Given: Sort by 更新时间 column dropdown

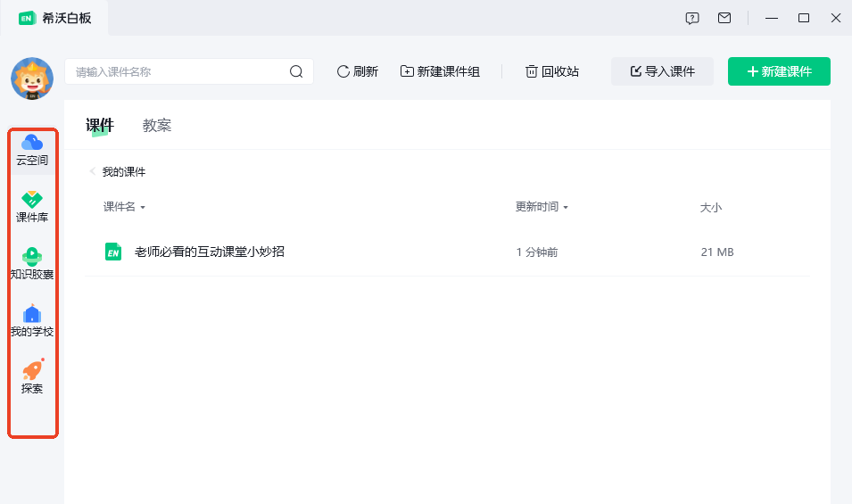Looking at the screenshot, I should pos(542,207).
